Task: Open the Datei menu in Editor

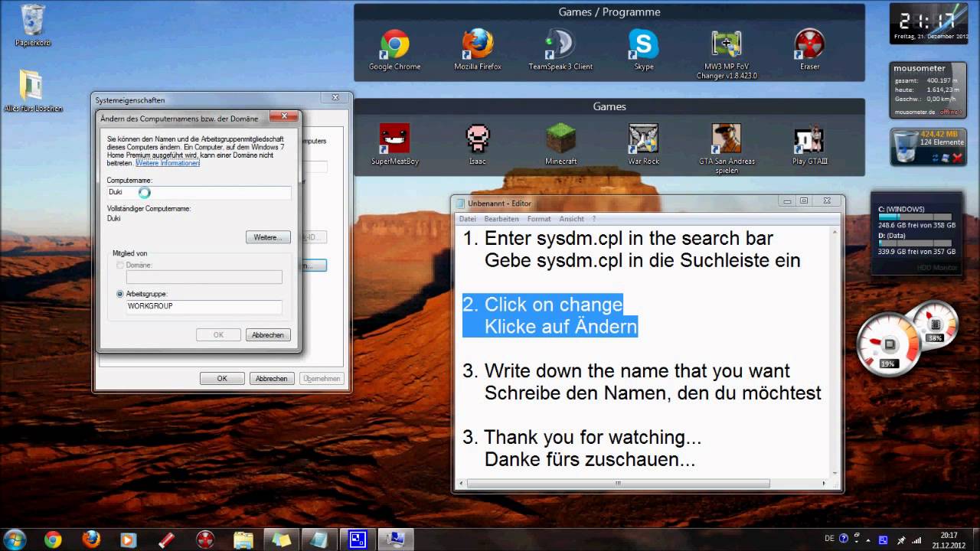Action: coord(467,219)
